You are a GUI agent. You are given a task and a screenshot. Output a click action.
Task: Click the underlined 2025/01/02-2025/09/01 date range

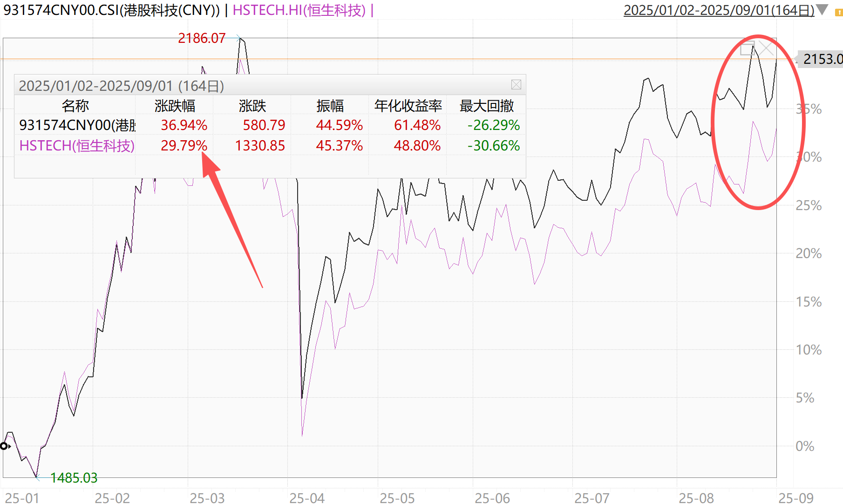719,10
